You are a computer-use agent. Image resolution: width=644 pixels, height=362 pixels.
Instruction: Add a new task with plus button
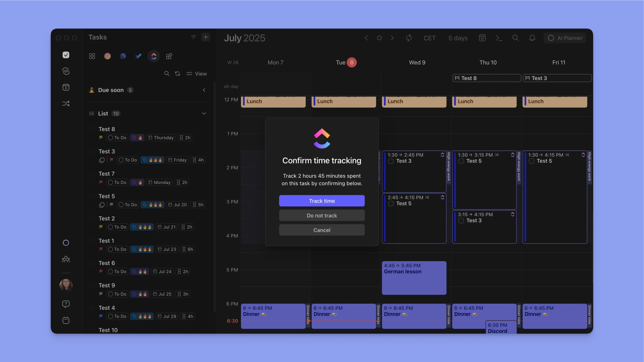click(206, 37)
